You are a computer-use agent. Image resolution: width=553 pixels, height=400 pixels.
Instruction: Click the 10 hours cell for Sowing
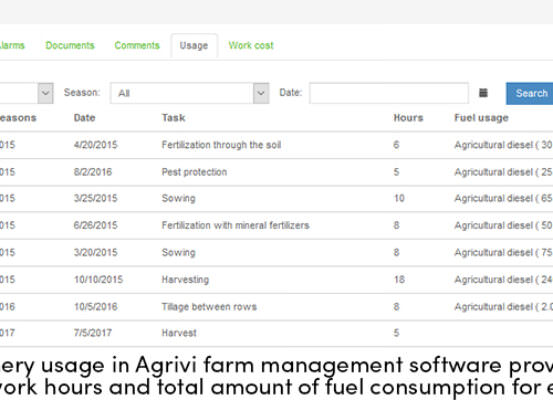pyautogui.click(x=399, y=198)
